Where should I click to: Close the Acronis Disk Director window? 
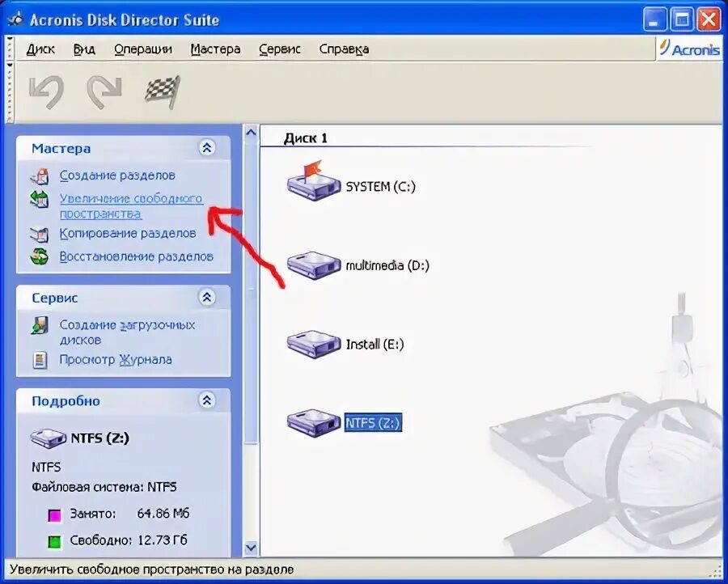[709, 20]
